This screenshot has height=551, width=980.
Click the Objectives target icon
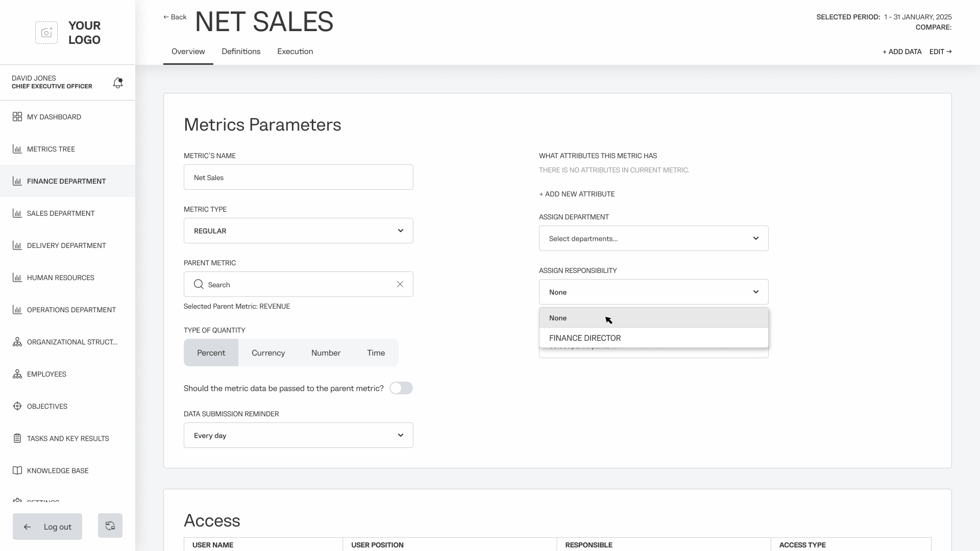(x=17, y=406)
